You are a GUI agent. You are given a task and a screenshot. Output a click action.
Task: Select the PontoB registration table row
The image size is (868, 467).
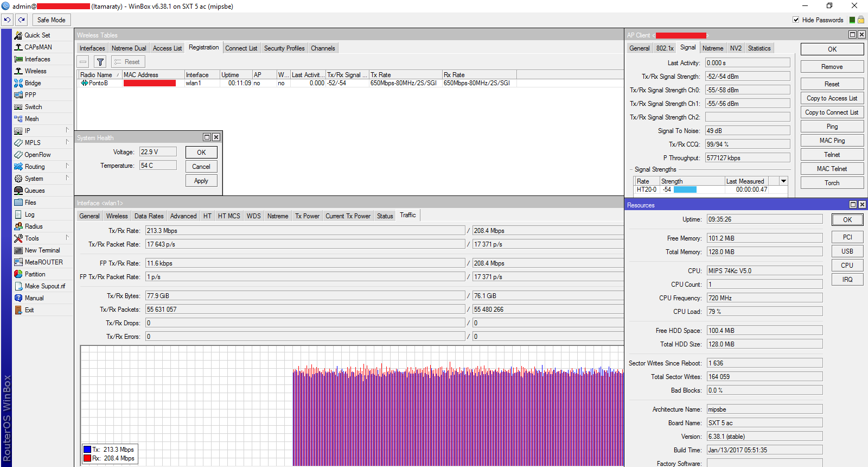pyautogui.click(x=98, y=83)
